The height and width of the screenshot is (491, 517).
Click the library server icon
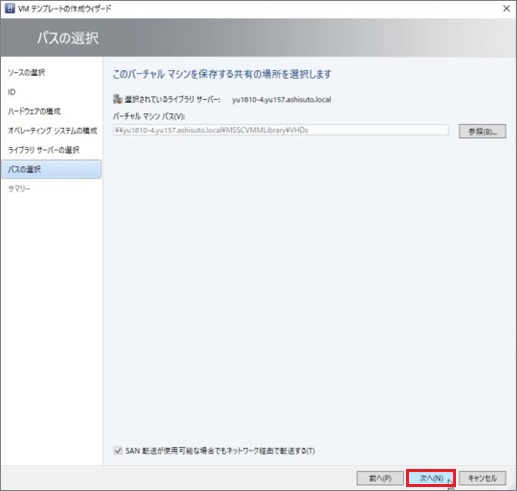click(x=117, y=99)
